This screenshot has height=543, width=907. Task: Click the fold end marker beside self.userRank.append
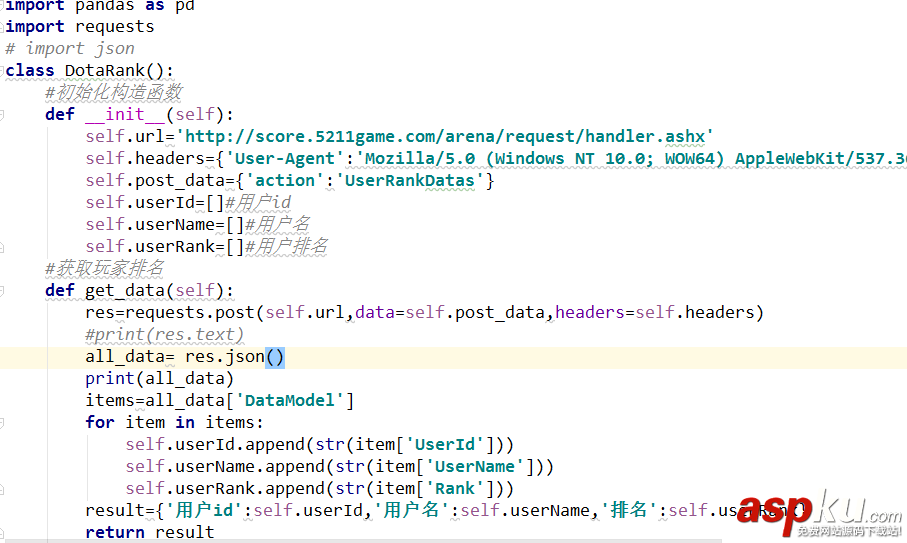click(2, 489)
